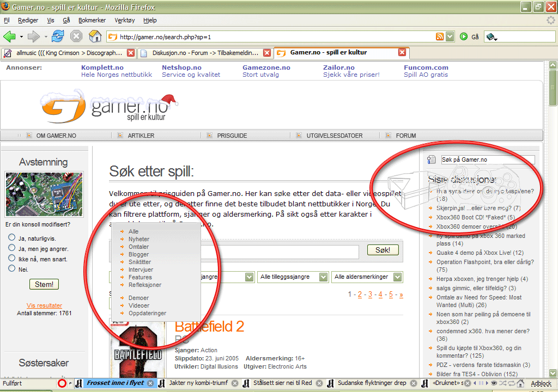Viewport: 558px width, 392px height.
Task: Open the sjangre dropdown beside the popup menu
Action: 249,277
